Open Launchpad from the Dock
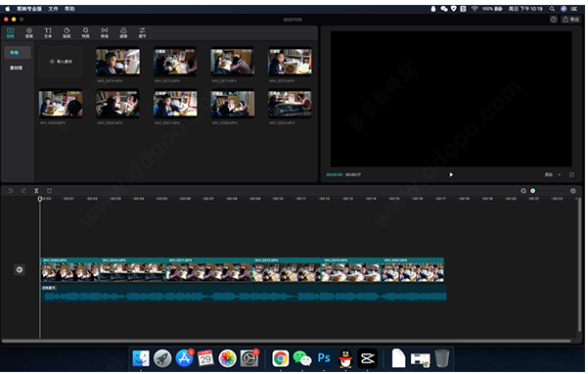 [x=162, y=359]
